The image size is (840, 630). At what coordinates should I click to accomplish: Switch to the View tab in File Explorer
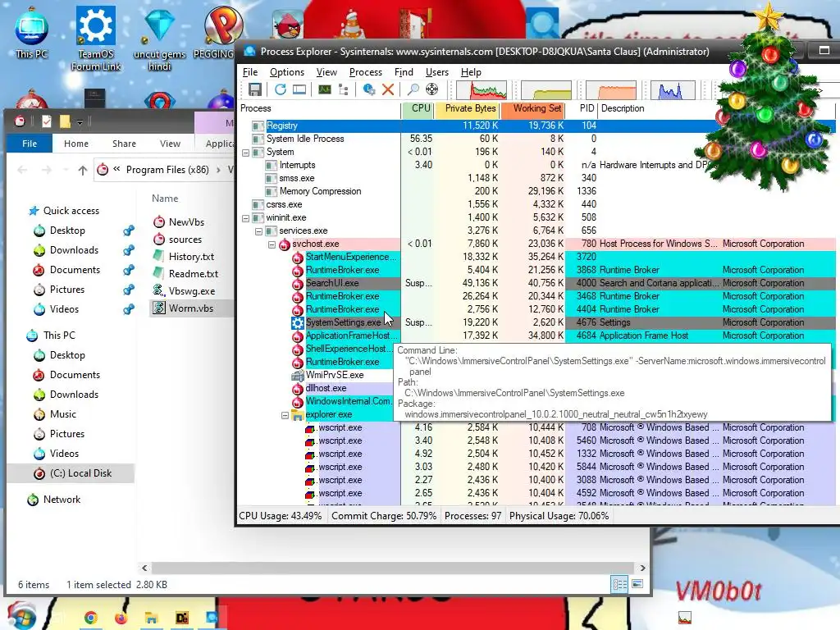pos(170,144)
